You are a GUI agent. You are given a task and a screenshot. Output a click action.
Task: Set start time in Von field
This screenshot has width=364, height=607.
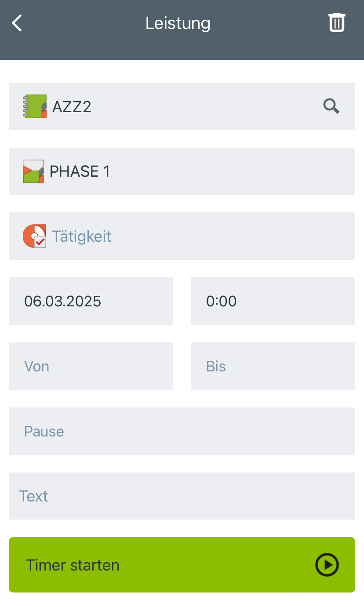click(x=91, y=366)
